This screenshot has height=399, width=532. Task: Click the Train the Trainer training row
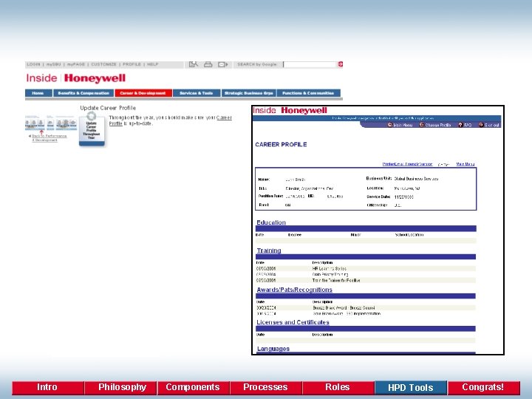coord(366,280)
